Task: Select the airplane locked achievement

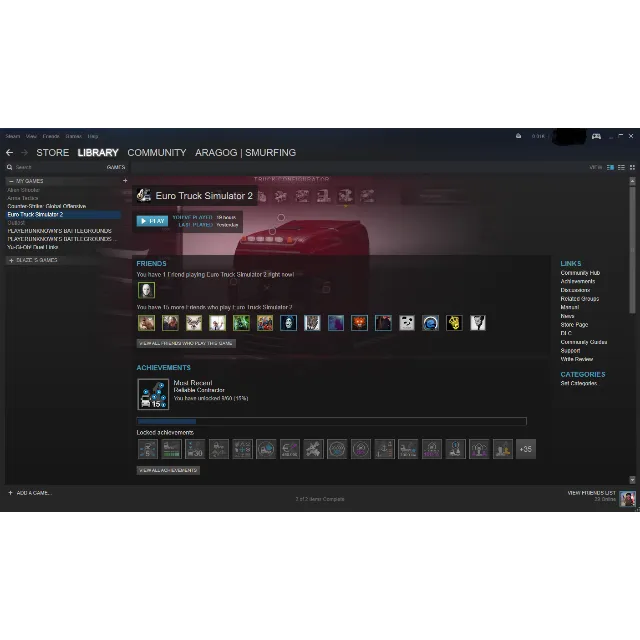Action: coord(313,449)
